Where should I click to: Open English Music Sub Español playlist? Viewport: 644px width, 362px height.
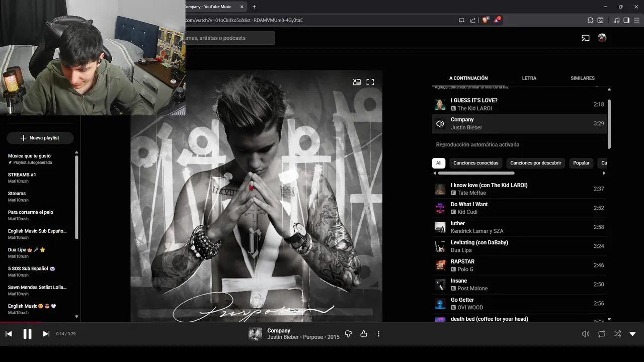(38, 234)
